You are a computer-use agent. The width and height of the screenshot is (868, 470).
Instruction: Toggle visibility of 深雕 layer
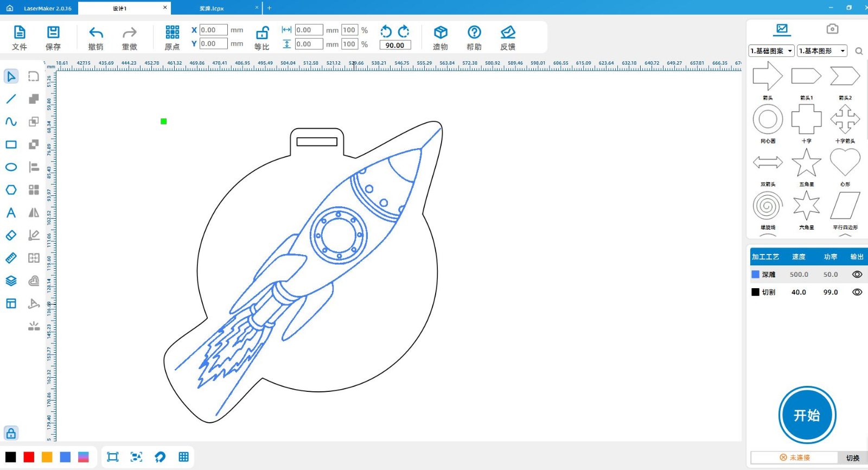coord(857,275)
